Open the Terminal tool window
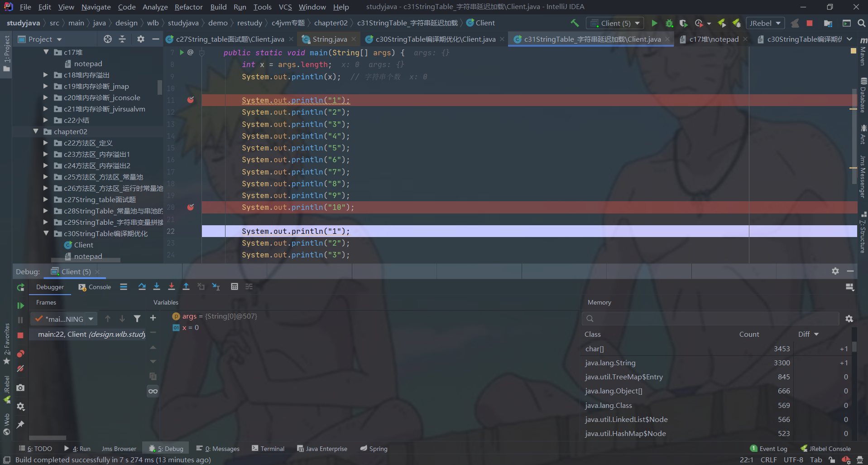 268,449
